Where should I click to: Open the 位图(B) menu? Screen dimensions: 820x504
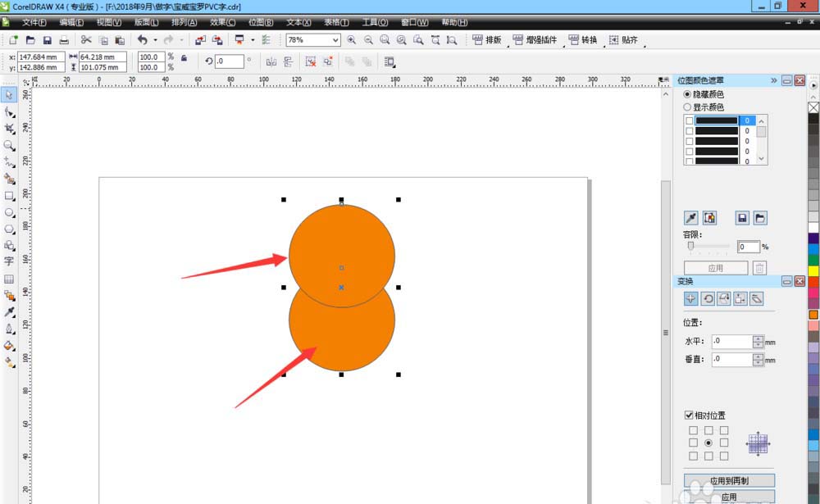point(261,22)
